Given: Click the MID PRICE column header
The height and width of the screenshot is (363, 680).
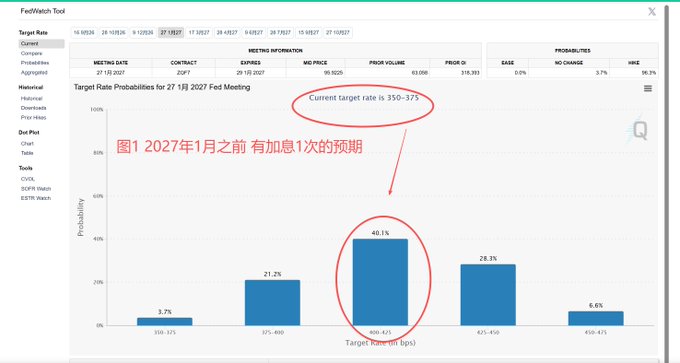Looking at the screenshot, I should click(315, 63).
